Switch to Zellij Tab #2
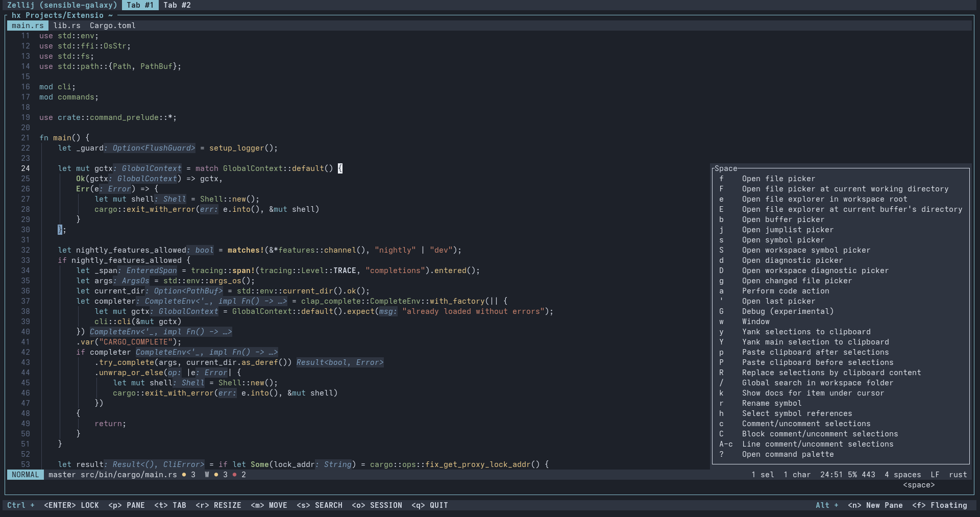 click(x=177, y=5)
